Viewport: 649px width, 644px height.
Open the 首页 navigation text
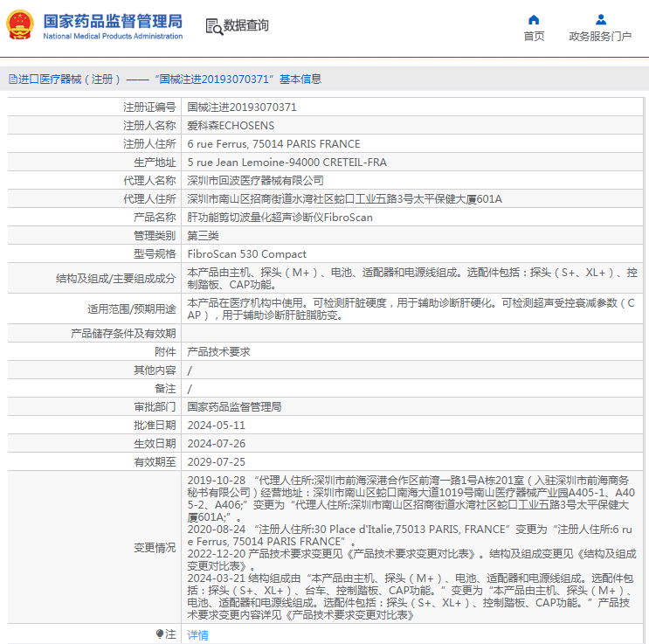[x=534, y=37]
